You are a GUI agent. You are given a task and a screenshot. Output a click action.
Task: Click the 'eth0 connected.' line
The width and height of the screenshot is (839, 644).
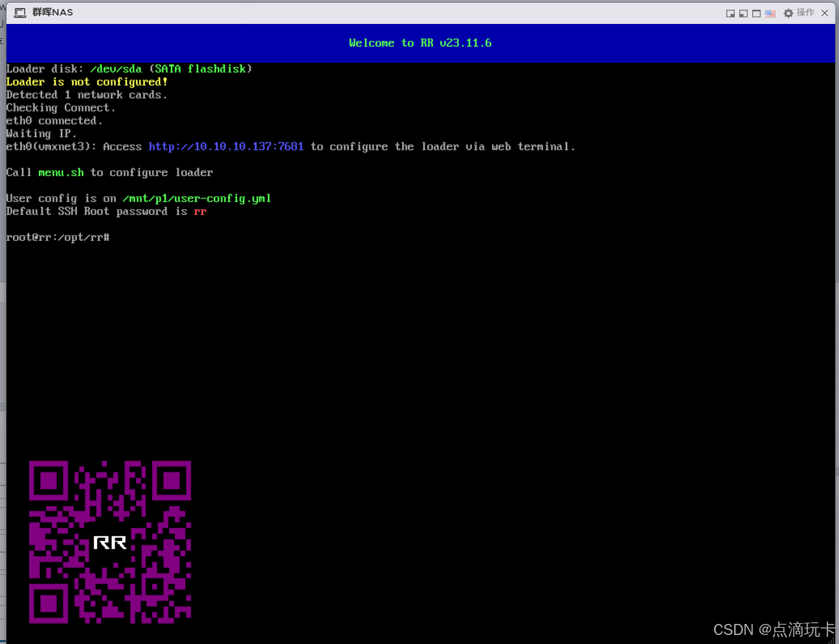click(x=54, y=121)
